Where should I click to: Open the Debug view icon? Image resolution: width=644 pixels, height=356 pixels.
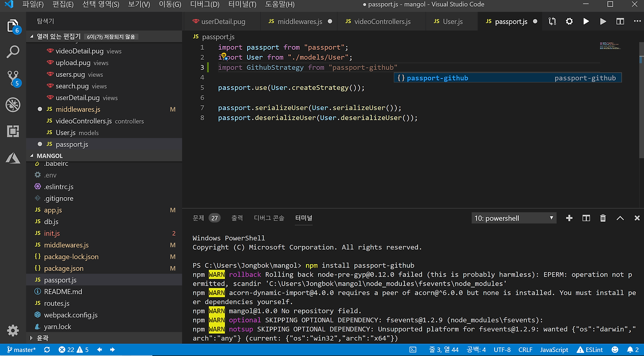click(x=13, y=105)
